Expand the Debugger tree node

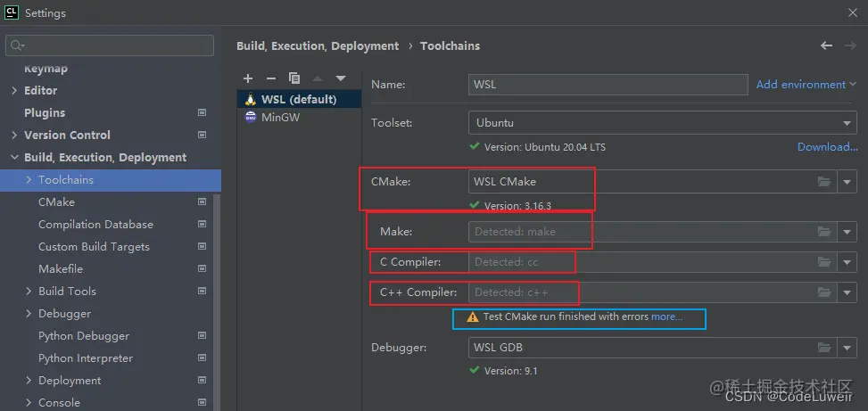pyautogui.click(x=29, y=314)
